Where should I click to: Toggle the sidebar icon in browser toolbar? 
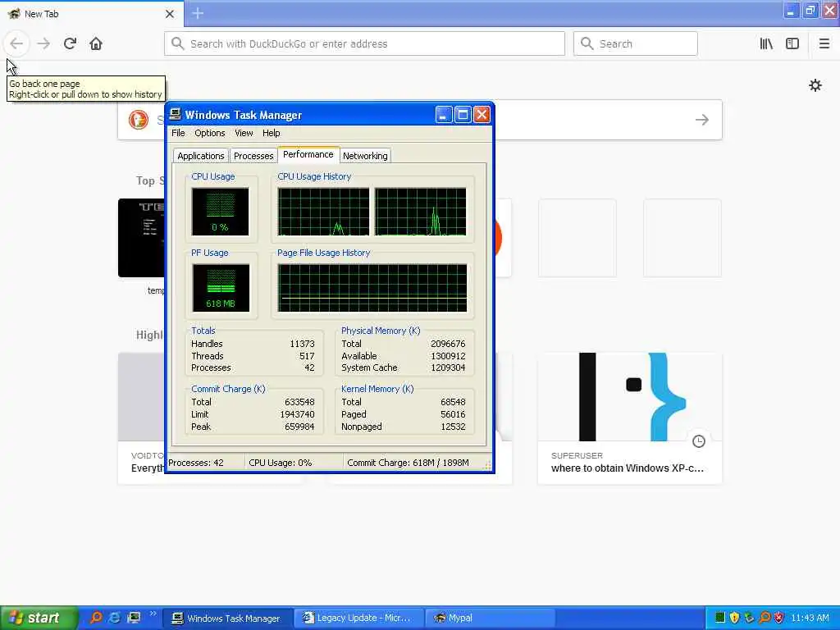coord(792,43)
